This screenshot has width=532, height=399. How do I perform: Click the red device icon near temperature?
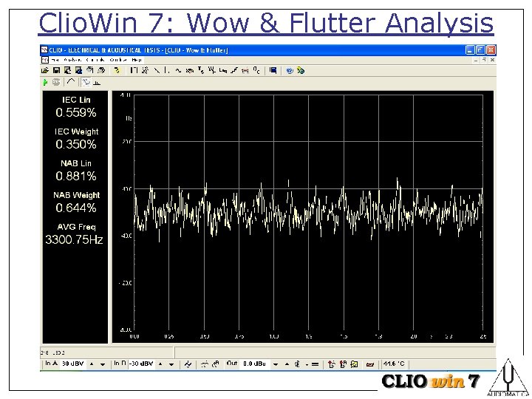pos(370,365)
